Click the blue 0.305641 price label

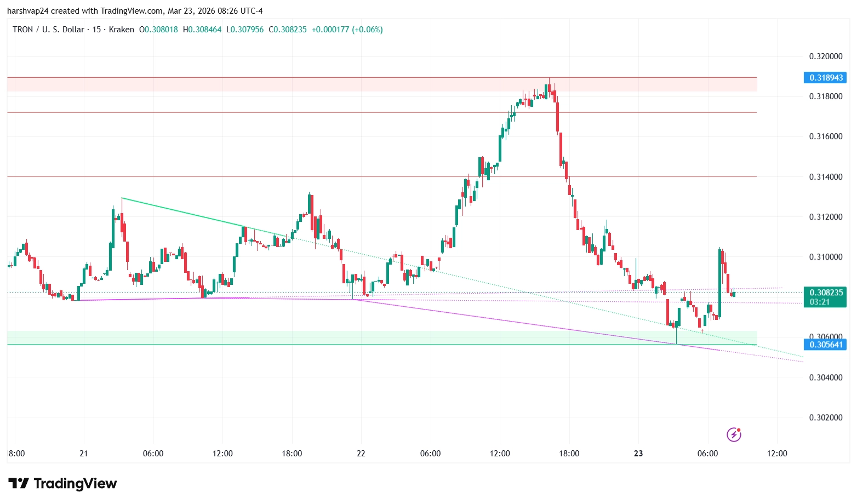pyautogui.click(x=826, y=344)
